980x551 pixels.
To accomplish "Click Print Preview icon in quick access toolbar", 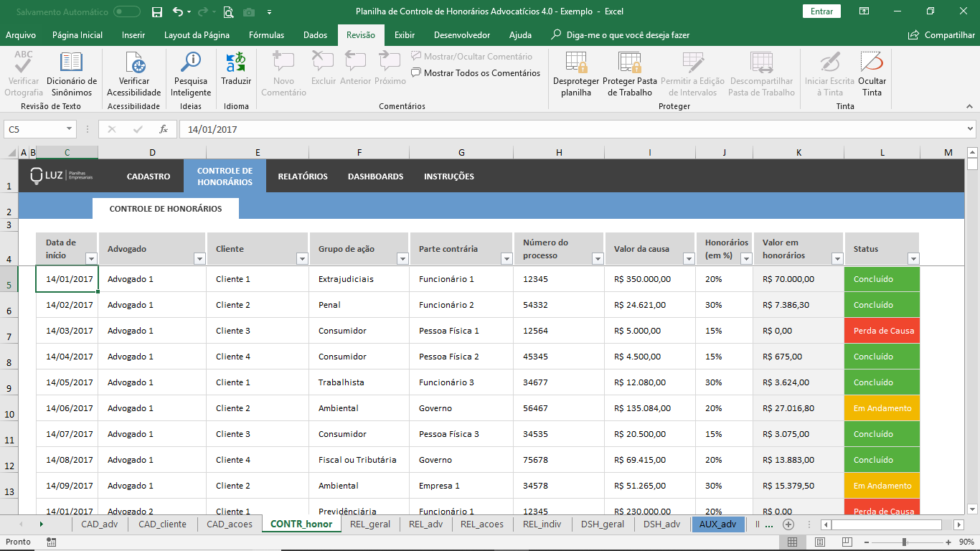I will coord(228,11).
